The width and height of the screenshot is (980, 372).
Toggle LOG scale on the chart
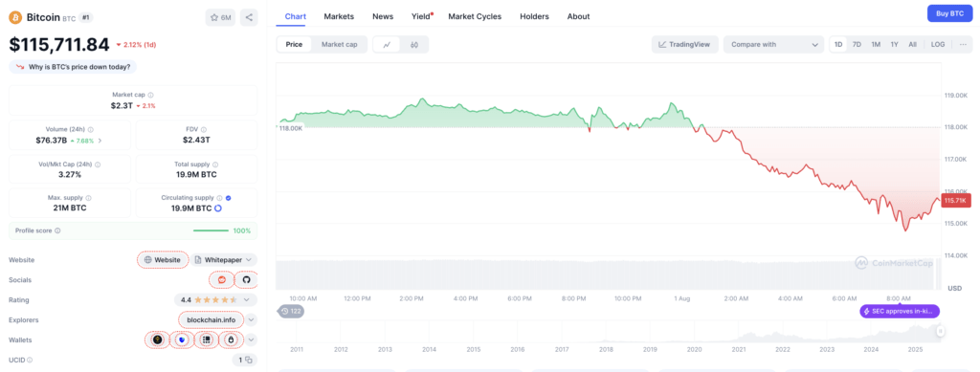tap(938, 44)
